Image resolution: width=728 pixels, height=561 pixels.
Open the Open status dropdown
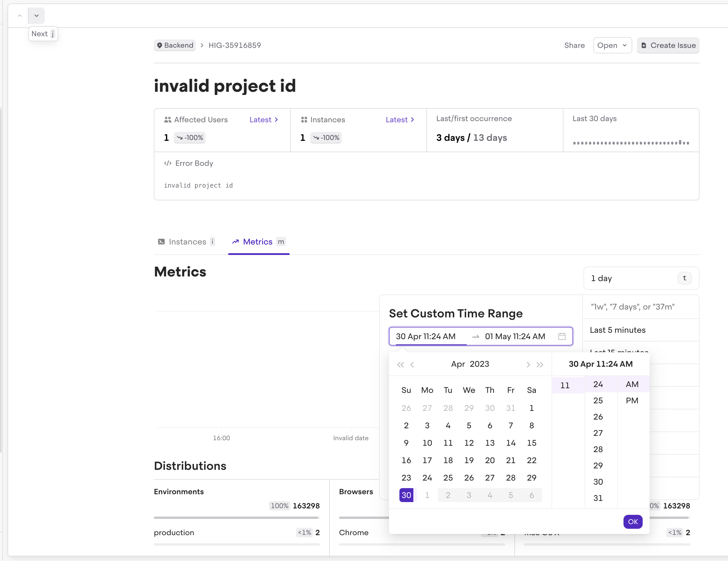(612, 45)
